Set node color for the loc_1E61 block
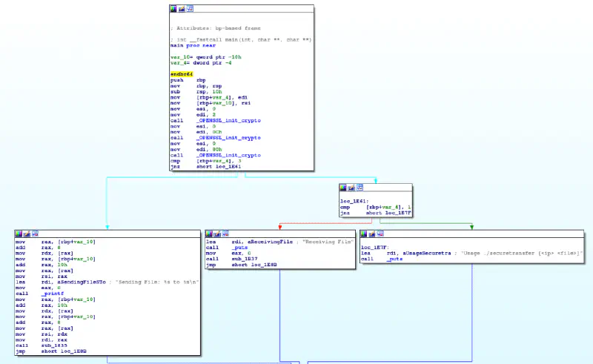Viewport: 593px width, 364px height. point(343,188)
